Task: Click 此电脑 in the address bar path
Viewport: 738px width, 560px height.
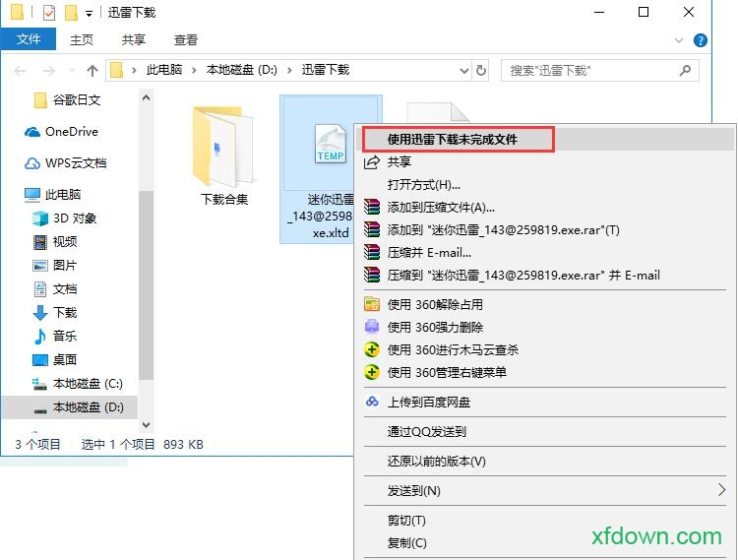Action: coord(163,70)
